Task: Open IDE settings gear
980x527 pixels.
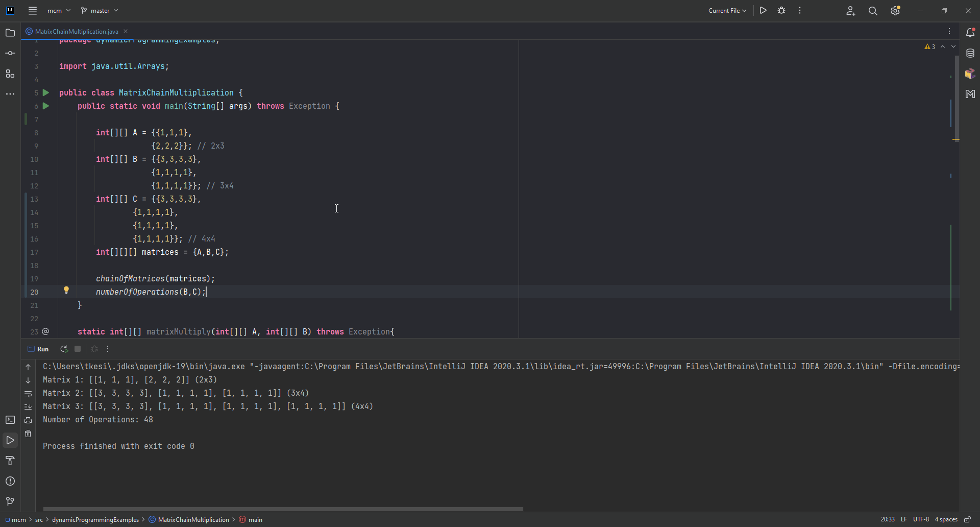Action: click(895, 11)
